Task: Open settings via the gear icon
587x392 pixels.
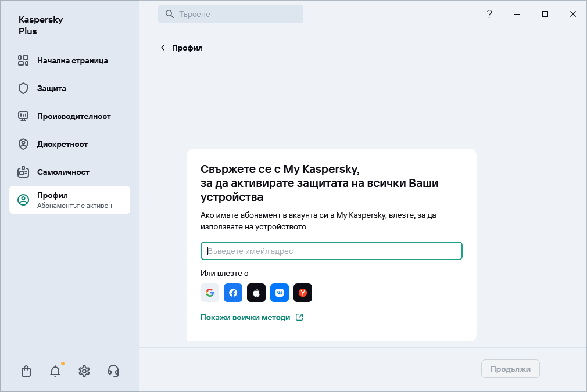Action: click(x=84, y=371)
